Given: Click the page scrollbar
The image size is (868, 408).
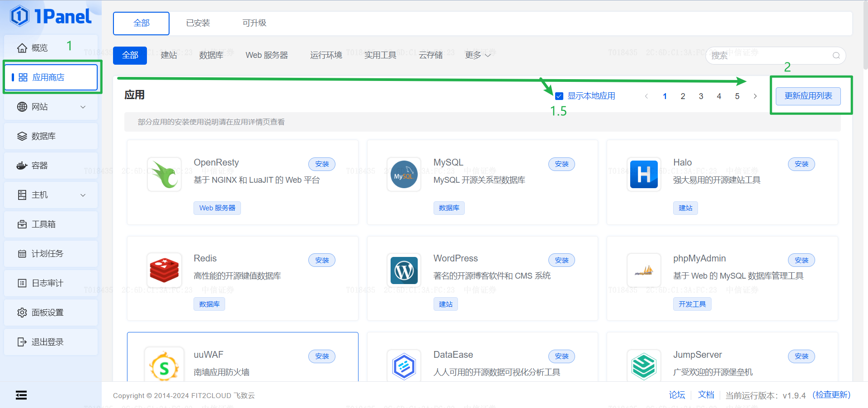Looking at the screenshot, I should pos(865,36).
